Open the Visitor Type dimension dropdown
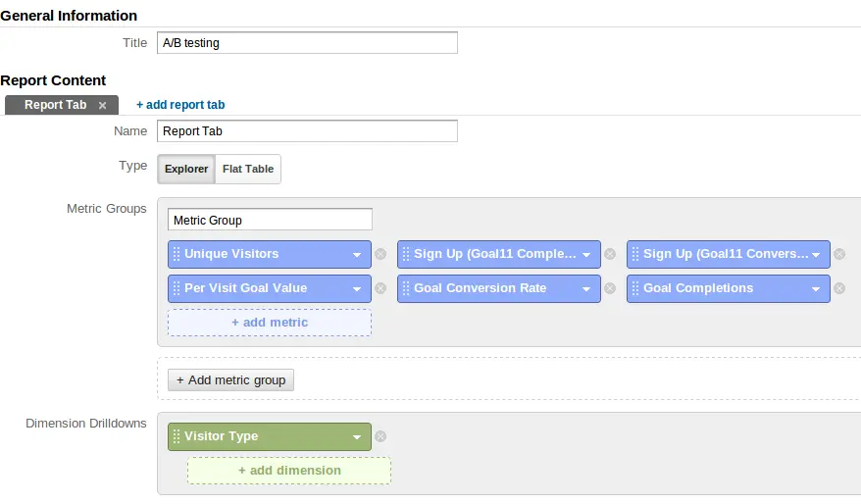The height and width of the screenshot is (504, 861). [x=358, y=437]
